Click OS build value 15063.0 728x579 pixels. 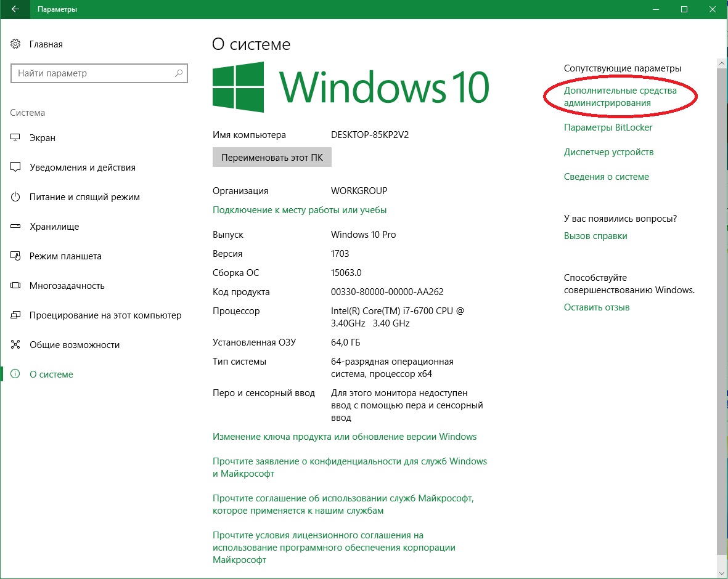coord(346,273)
